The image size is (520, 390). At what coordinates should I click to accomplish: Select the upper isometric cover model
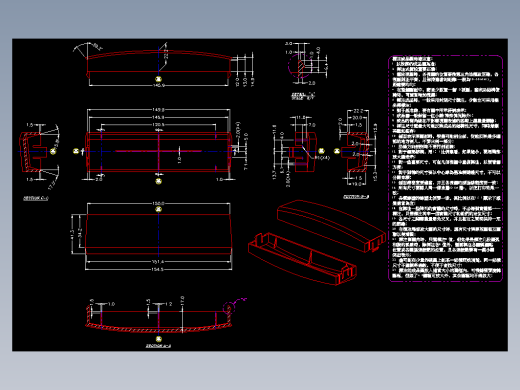point(332,225)
